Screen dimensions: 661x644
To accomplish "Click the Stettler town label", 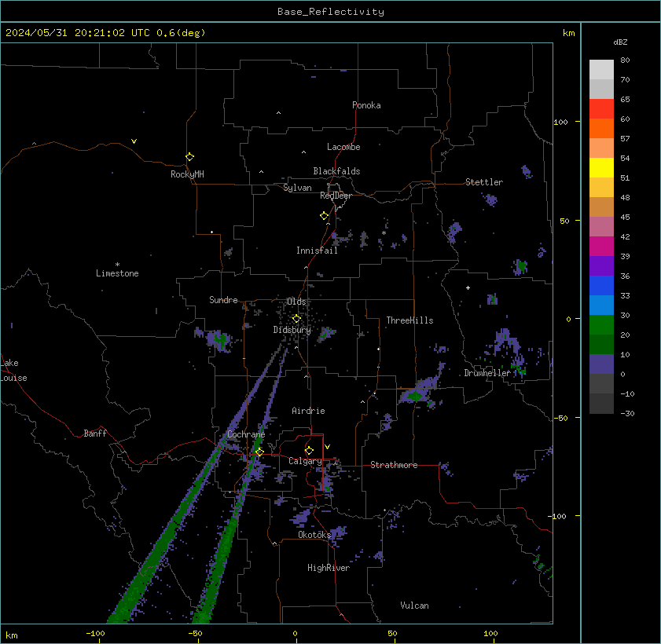I will click(484, 182).
